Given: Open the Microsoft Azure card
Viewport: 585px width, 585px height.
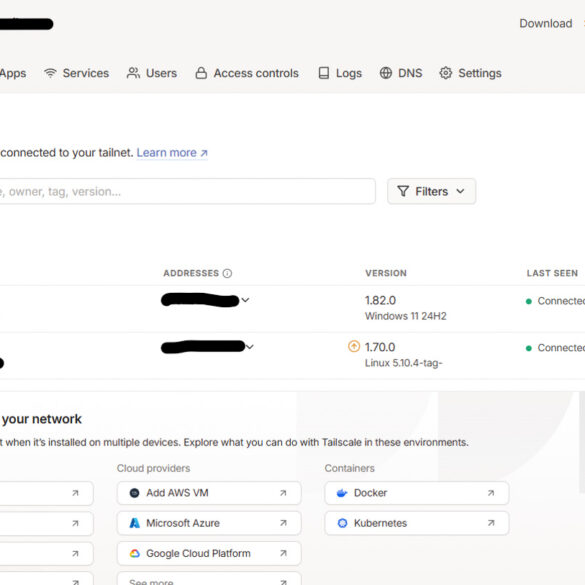Looking at the screenshot, I should tap(209, 523).
